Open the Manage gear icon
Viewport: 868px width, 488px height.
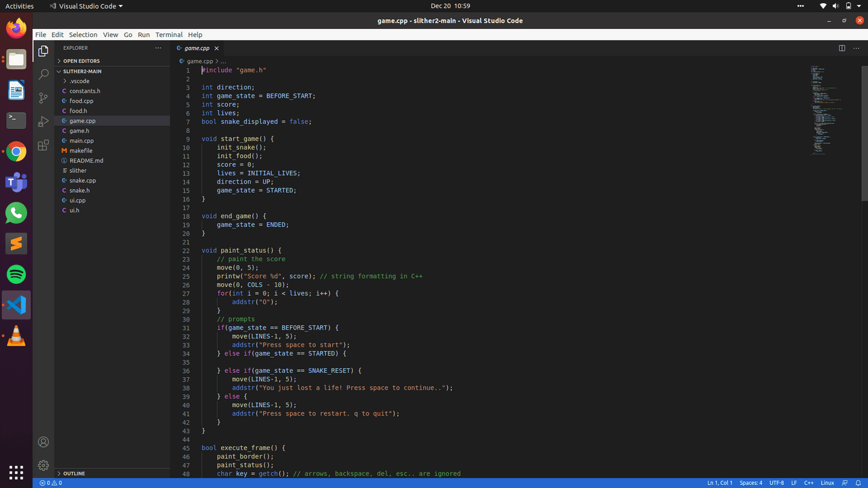point(43,465)
